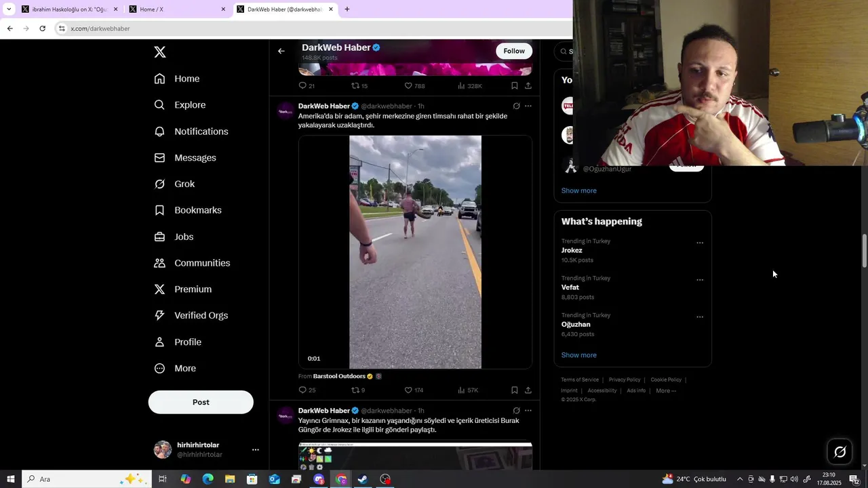
Task: Share the post with 788 likes
Action: click(x=528, y=85)
